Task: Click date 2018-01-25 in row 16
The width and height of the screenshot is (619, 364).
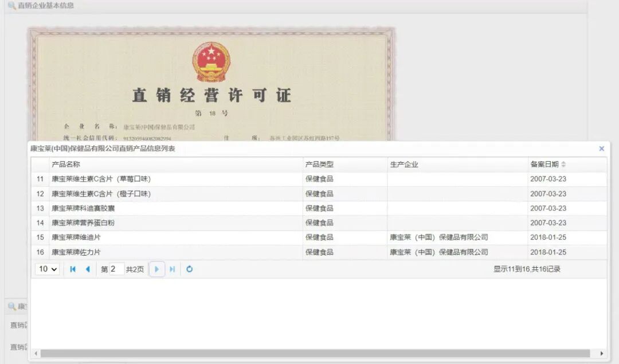Action: click(x=549, y=252)
